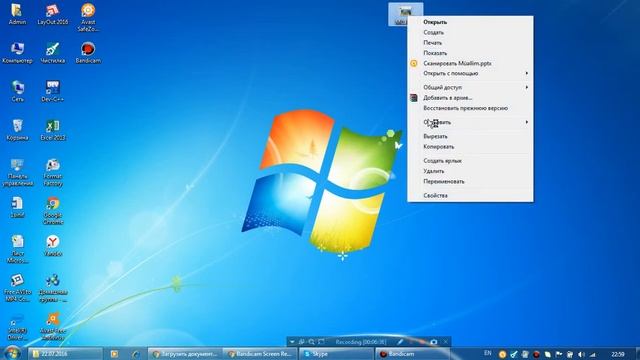
Task: Switch to the Bandicam taskbar button
Action: coord(412,354)
